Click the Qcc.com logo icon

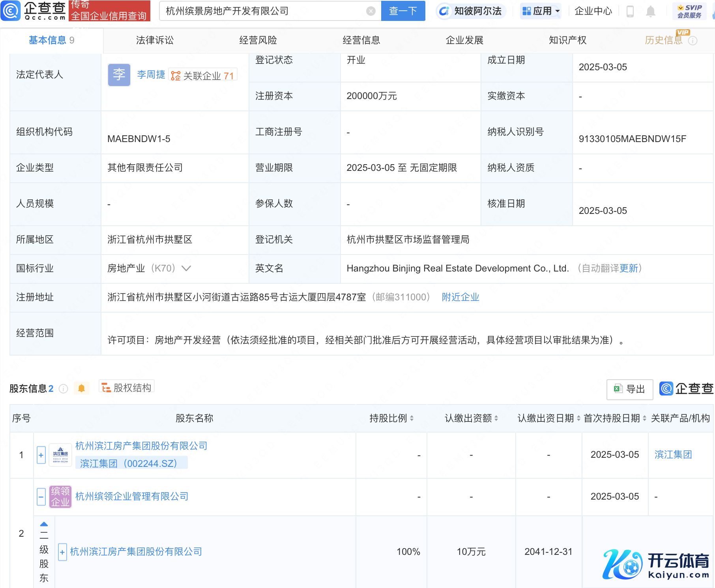[10, 11]
